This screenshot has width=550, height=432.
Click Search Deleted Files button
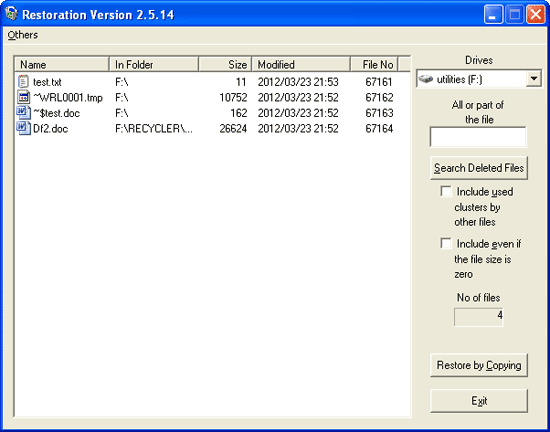pos(479,168)
